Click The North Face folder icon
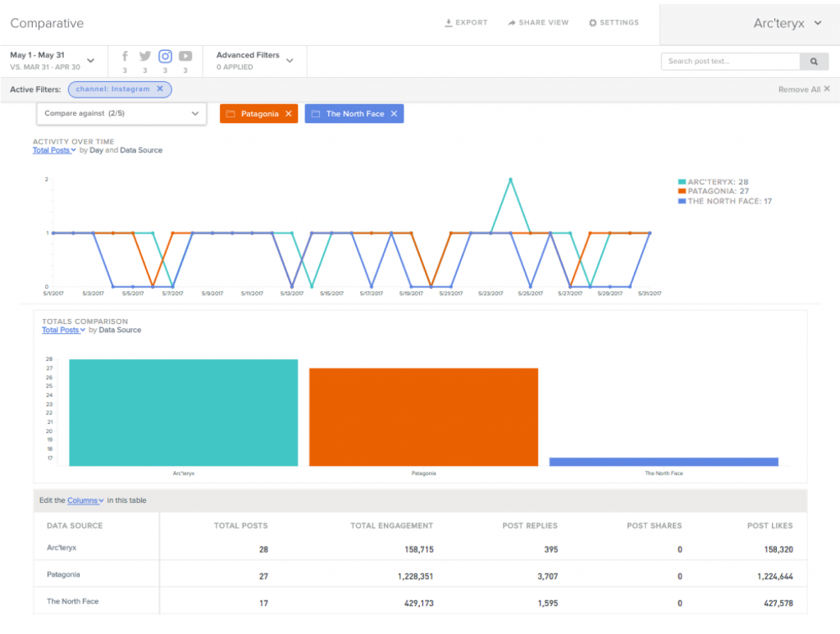 (x=316, y=113)
